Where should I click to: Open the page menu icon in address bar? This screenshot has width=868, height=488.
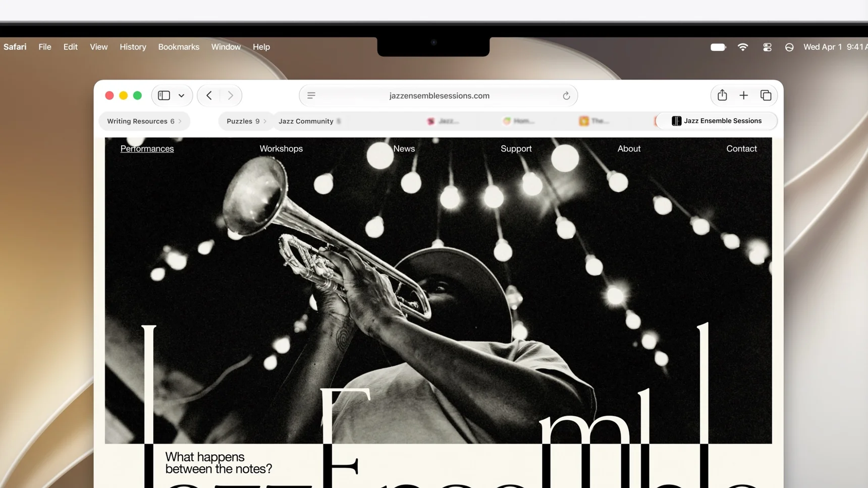[x=311, y=95]
